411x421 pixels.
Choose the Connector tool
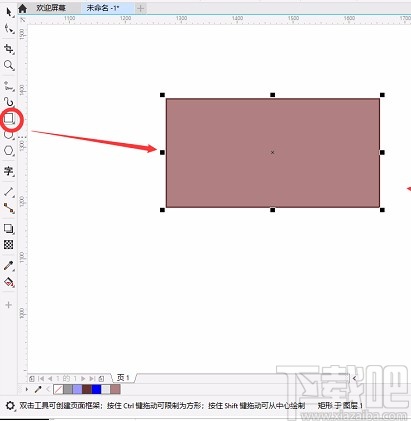coord(9,208)
